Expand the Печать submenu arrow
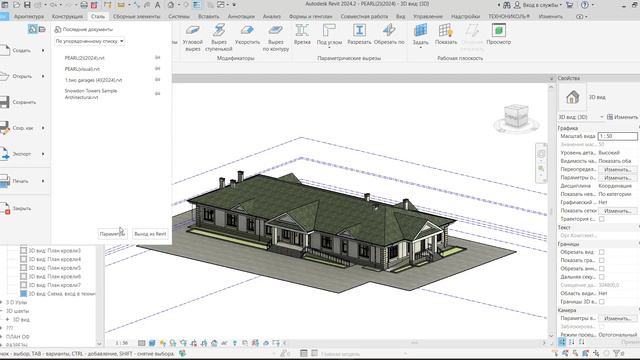This screenshot has width=640, height=360. click(43, 181)
